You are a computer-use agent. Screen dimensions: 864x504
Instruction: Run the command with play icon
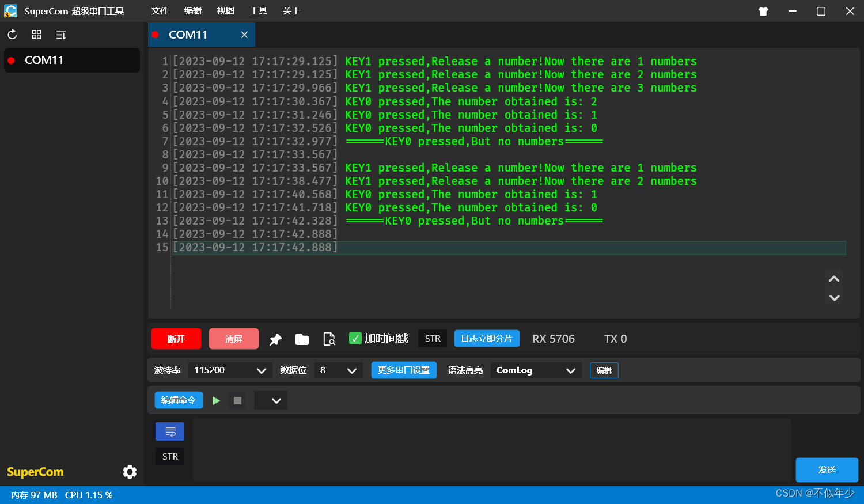(x=216, y=400)
